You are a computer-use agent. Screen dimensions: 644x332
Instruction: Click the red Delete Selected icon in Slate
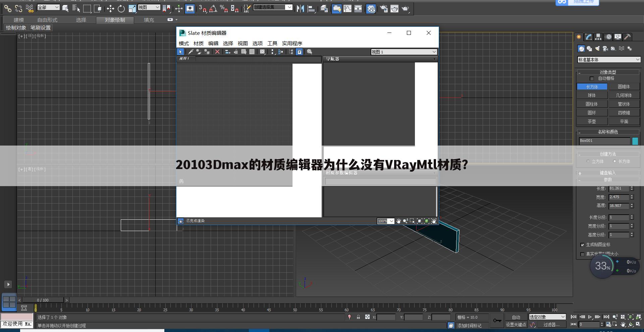tap(217, 52)
